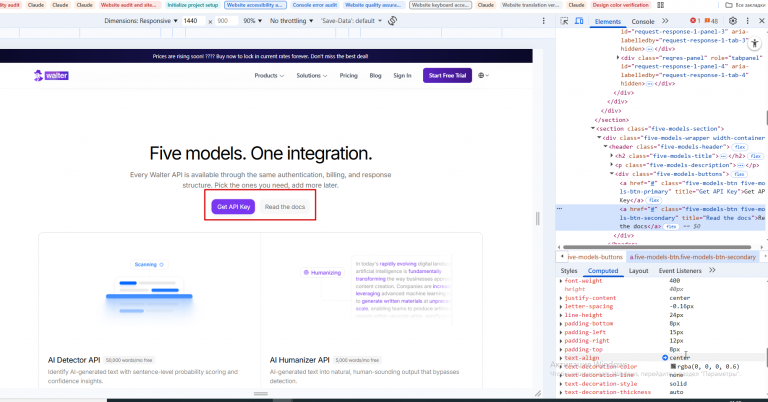The height and width of the screenshot is (402, 768).
Task: Expand the h2 five-models-title node
Action: [612, 156]
